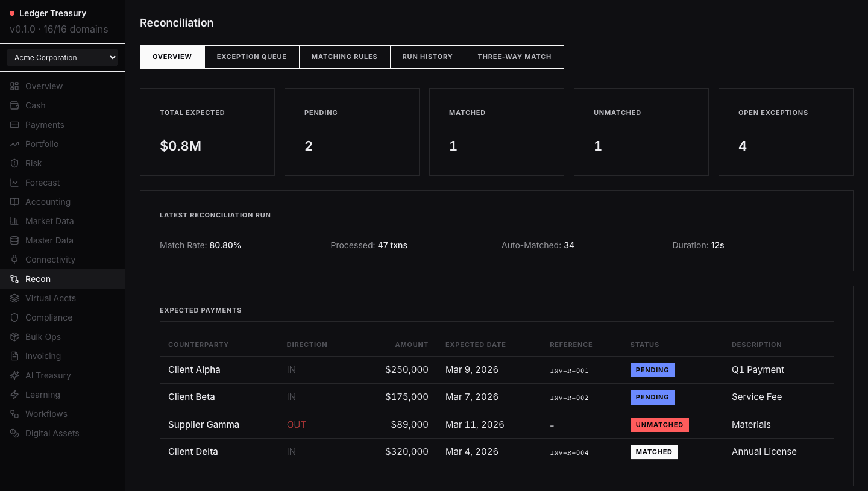Click the AI Treasury sparkle icon
This screenshot has width=868, height=491.
(x=14, y=375)
